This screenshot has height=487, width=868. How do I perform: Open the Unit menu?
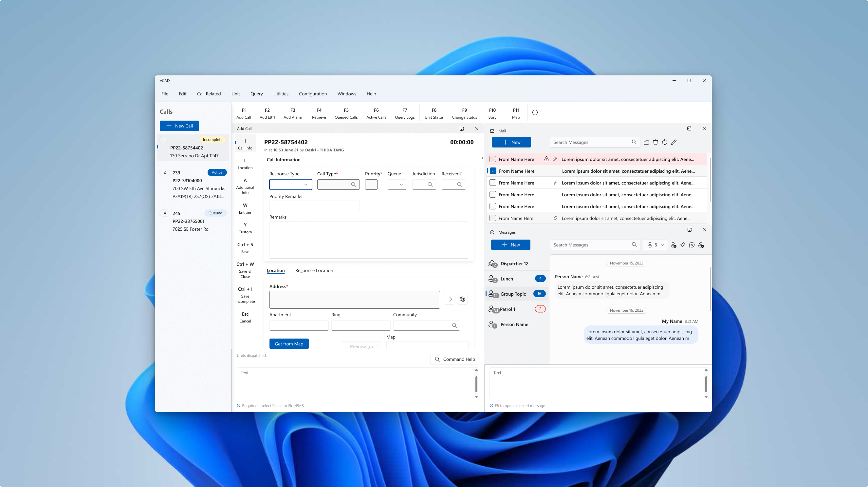tap(235, 94)
